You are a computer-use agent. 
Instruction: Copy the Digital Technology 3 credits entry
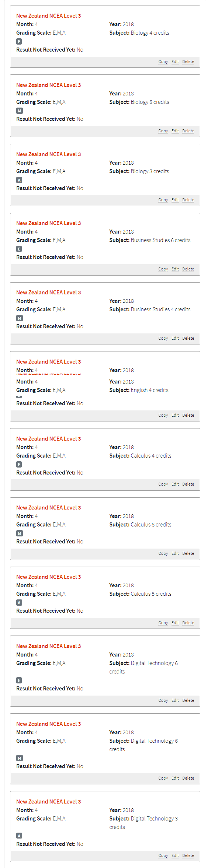(x=163, y=856)
